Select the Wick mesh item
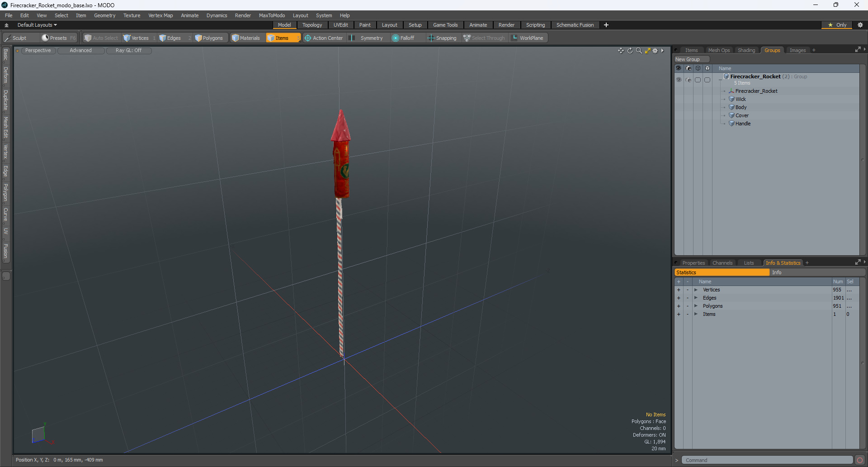The height and width of the screenshot is (467, 868). coord(741,99)
